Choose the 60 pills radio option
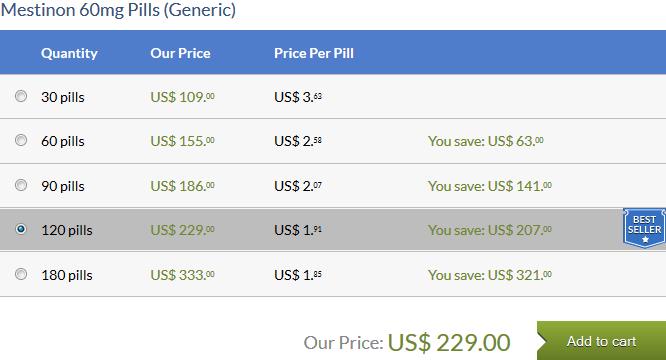Viewport: 666px width, 360px height. click(x=21, y=140)
